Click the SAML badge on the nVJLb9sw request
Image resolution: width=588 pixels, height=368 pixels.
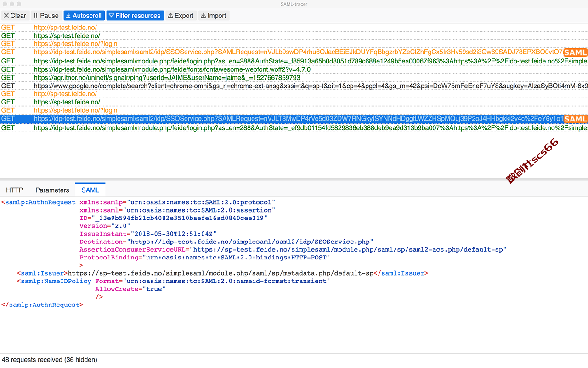point(575,52)
